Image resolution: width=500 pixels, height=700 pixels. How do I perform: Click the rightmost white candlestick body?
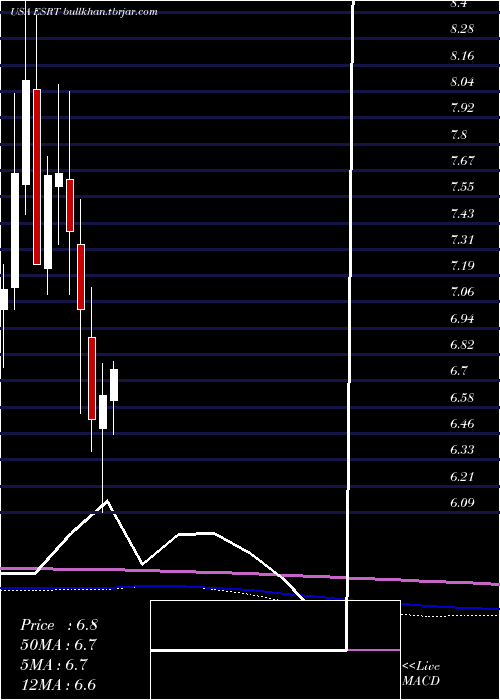pyautogui.click(x=114, y=385)
